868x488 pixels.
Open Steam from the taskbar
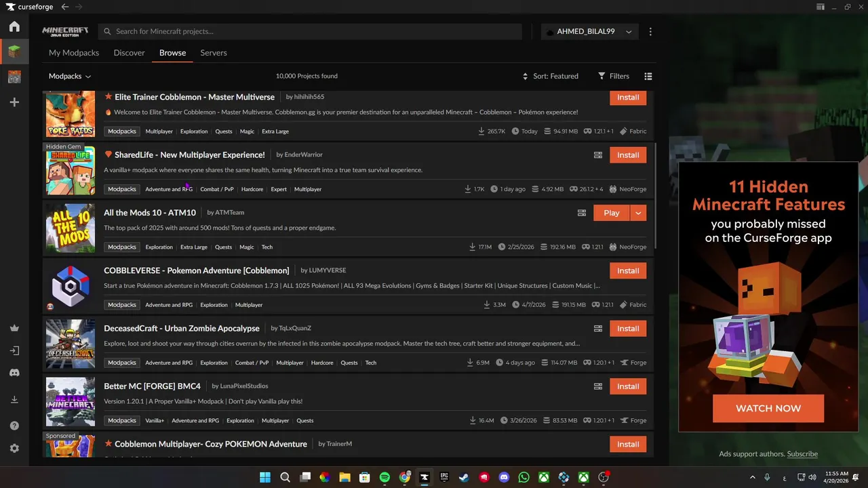(x=464, y=477)
